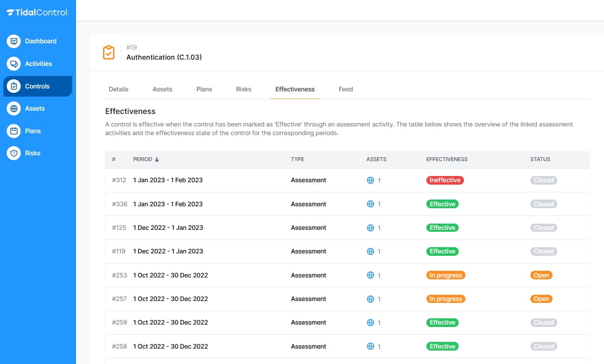The width and height of the screenshot is (604, 364).
Task: Open the Assets tab for Authentication
Action: click(162, 89)
